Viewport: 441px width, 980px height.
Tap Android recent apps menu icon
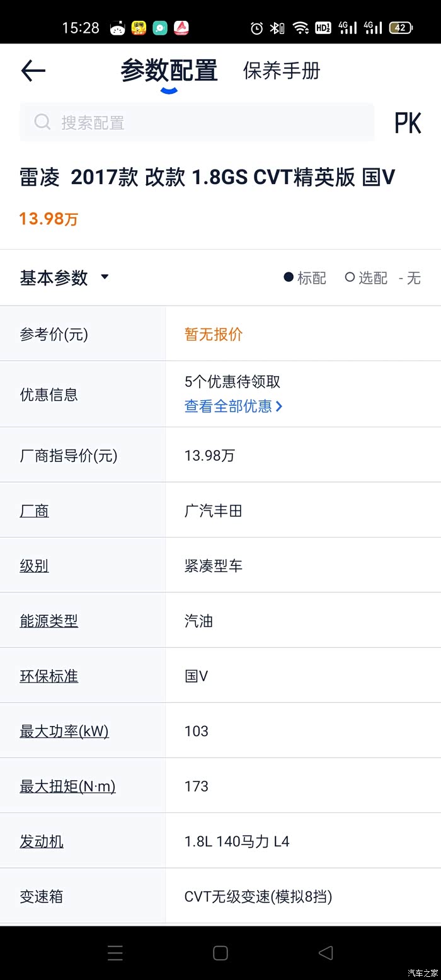tap(115, 952)
